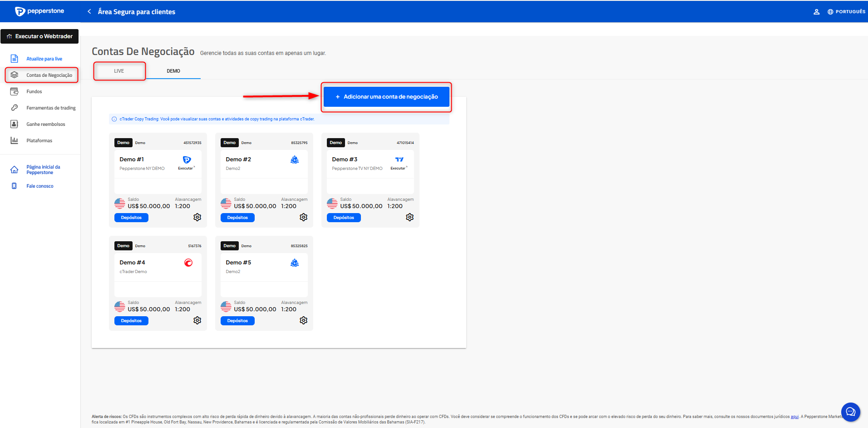This screenshot has width=868, height=428.
Task: Click the gear icon on Demo #5
Action: pos(303,320)
